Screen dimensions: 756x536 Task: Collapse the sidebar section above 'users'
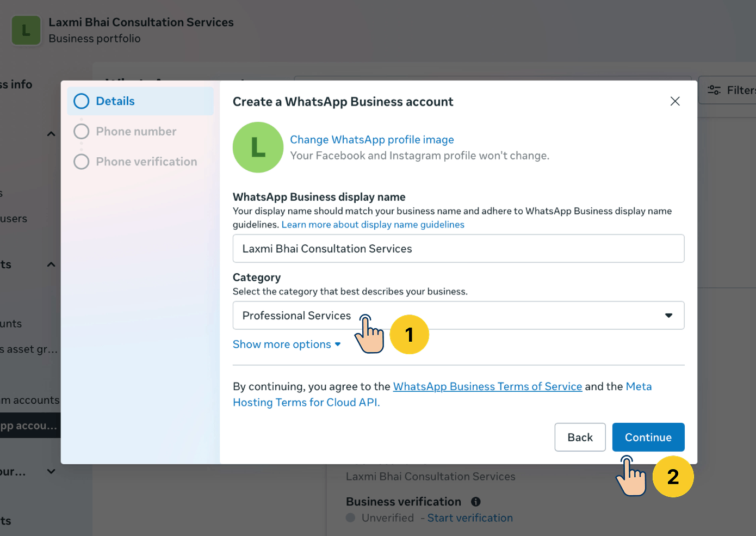(x=51, y=134)
